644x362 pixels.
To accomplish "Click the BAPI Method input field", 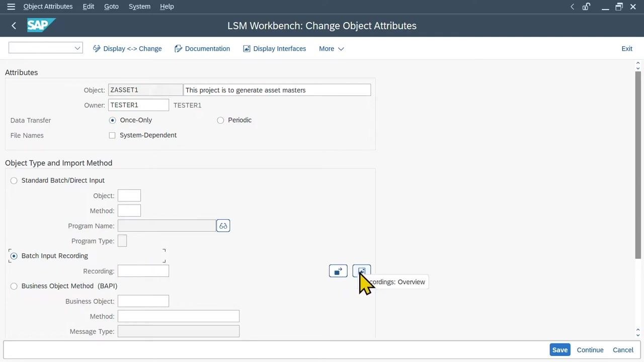I will [179, 316].
